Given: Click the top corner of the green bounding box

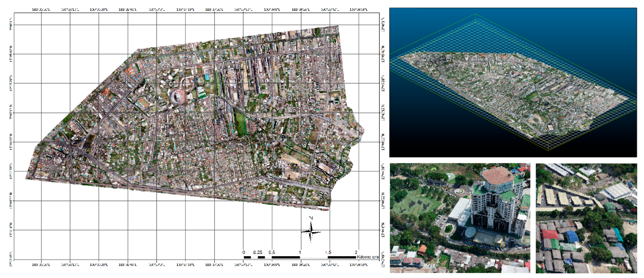Looking at the screenshot, I should click(475, 14).
